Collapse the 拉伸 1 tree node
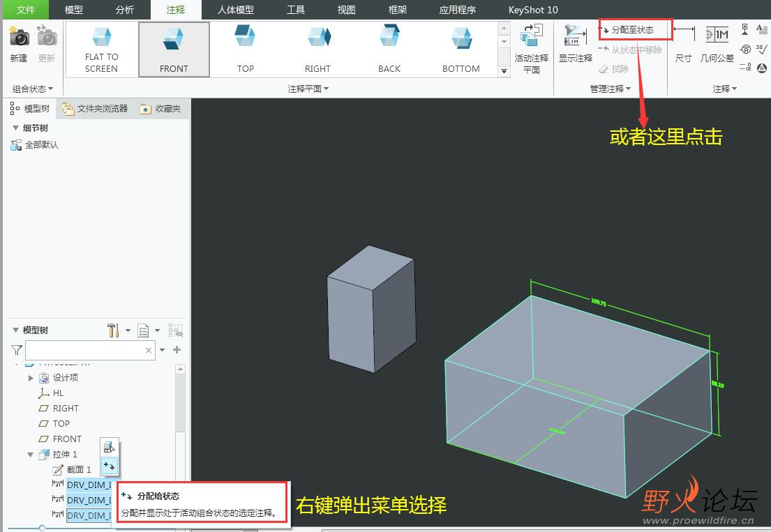The height and width of the screenshot is (532, 771). (x=31, y=455)
